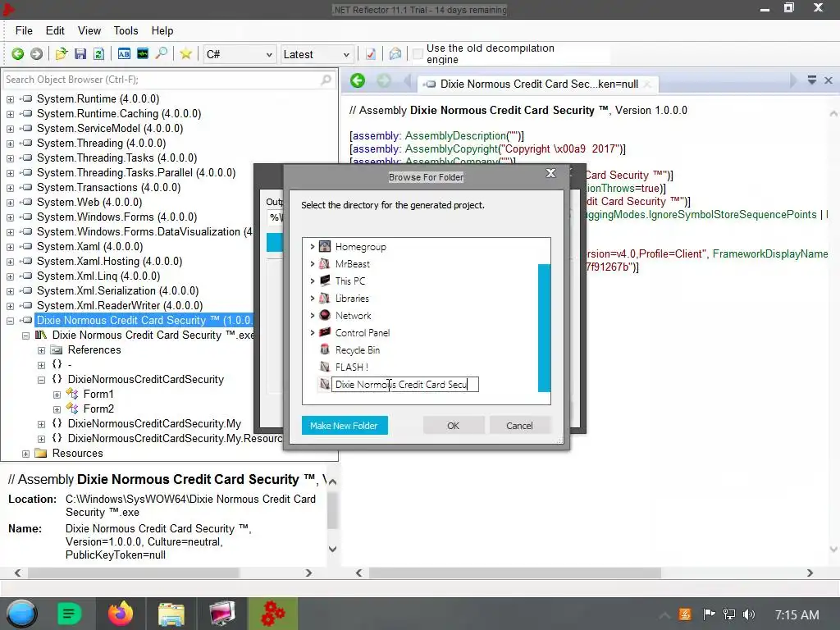Select Recycle Bin in Browse For Folder

click(358, 350)
